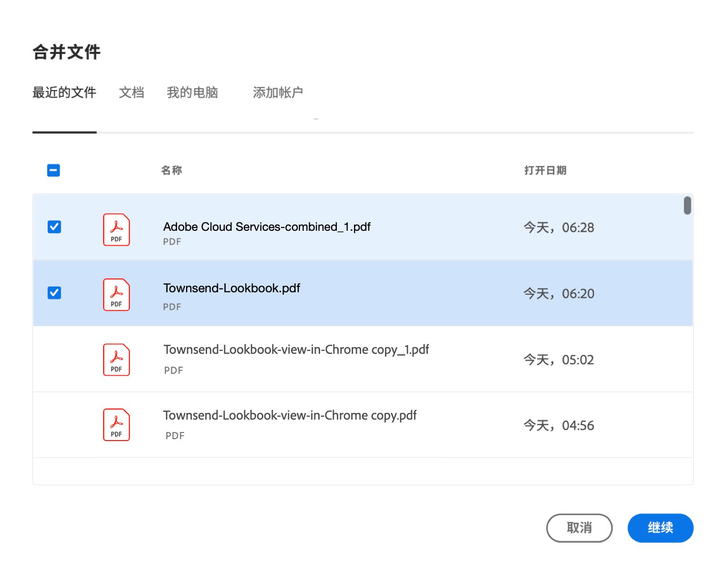Sort by 名称 column header
Image resolution: width=728 pixels, height=576 pixels.
(x=172, y=170)
